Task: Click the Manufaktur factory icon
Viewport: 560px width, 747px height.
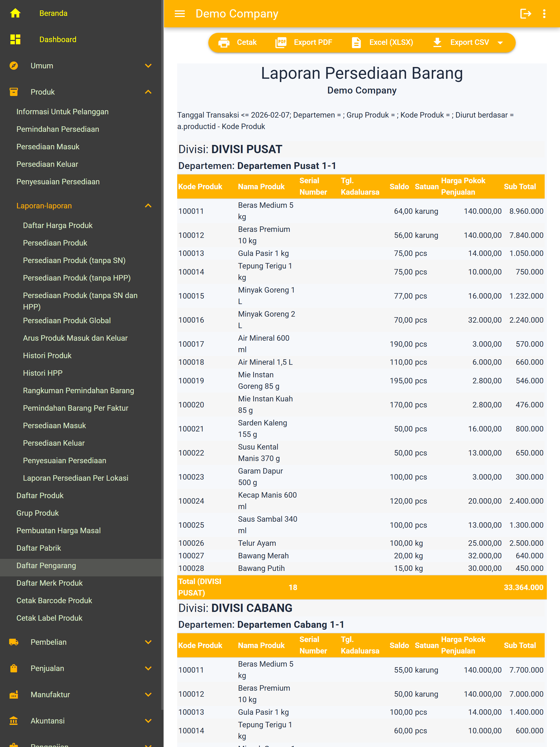Action: point(14,695)
